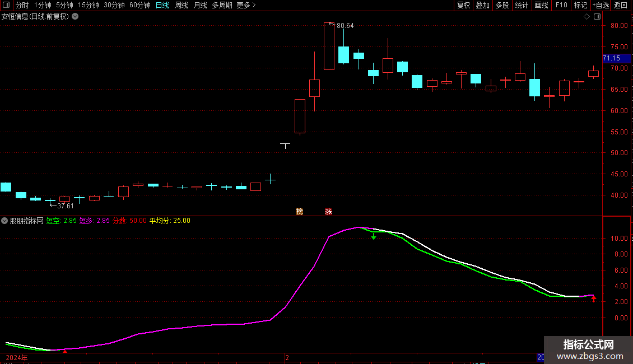Click the current price tag 71.15
The width and height of the screenshot is (633, 364).
coord(616,58)
